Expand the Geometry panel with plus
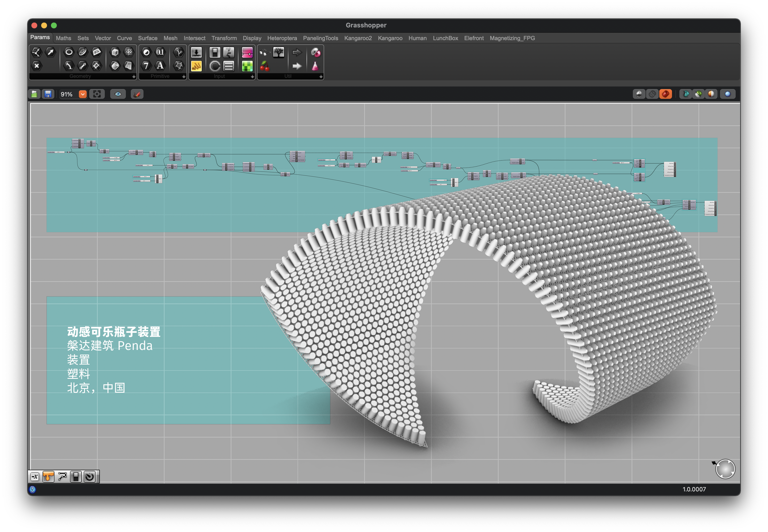768x532 pixels. [134, 77]
